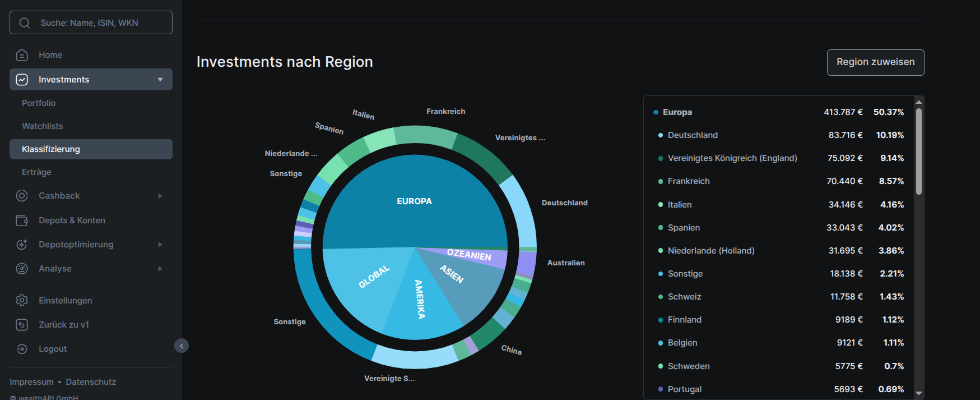Click the Investments nach Region heading
The image size is (980, 400).
[285, 62]
